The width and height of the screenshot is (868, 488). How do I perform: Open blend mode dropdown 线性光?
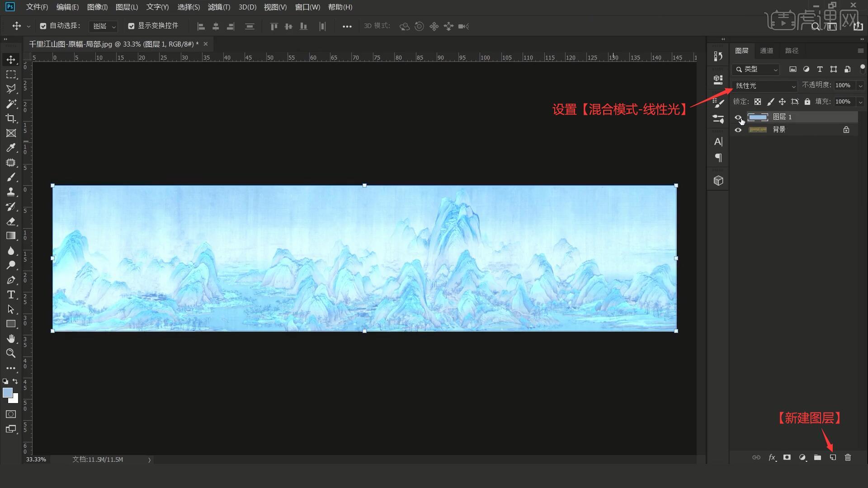coord(765,86)
